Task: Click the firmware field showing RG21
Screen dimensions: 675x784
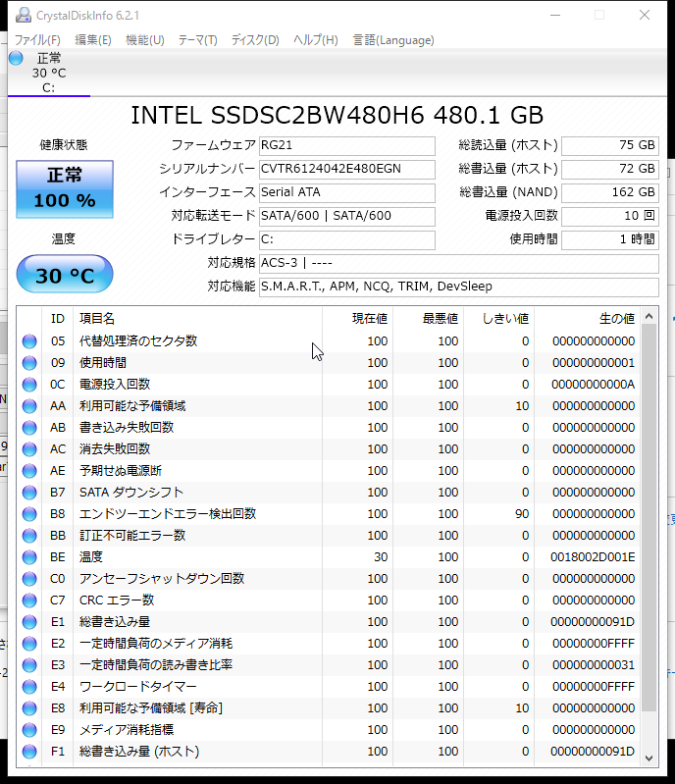Action: click(347, 145)
